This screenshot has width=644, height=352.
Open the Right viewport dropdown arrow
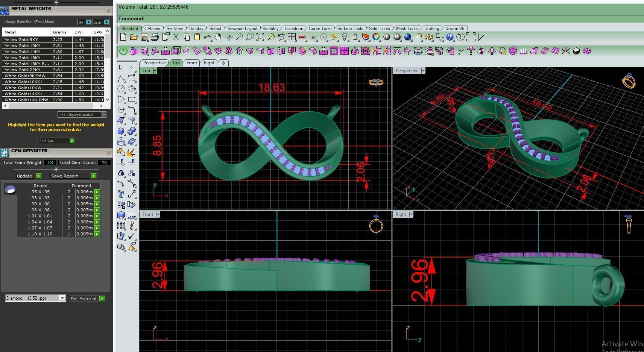click(411, 214)
